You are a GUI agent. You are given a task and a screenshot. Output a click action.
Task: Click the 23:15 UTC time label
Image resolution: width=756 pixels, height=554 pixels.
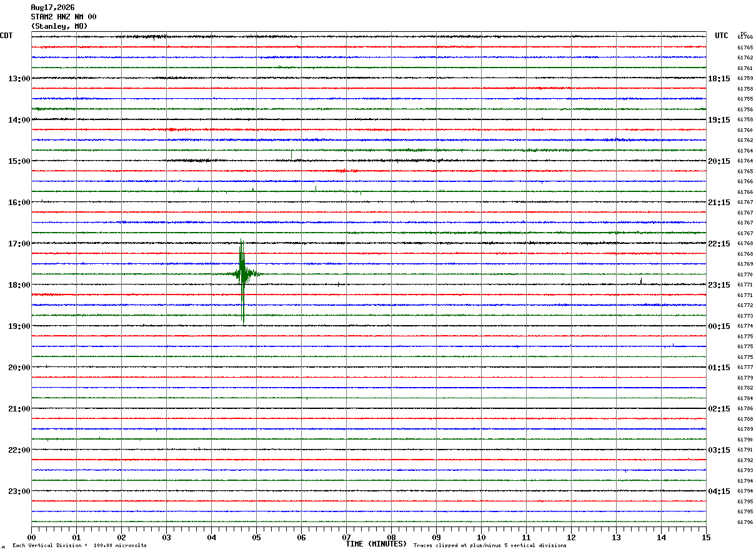(719, 285)
